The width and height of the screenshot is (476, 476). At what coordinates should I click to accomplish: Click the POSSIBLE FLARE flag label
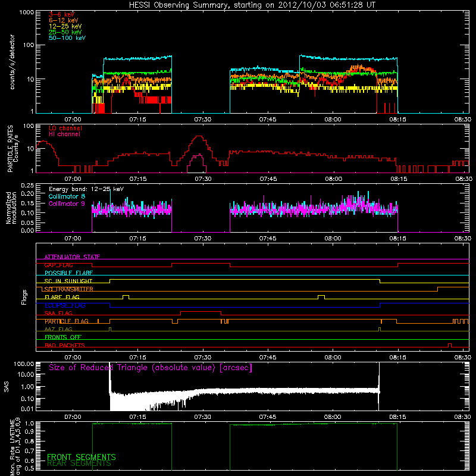pyautogui.click(x=68, y=273)
